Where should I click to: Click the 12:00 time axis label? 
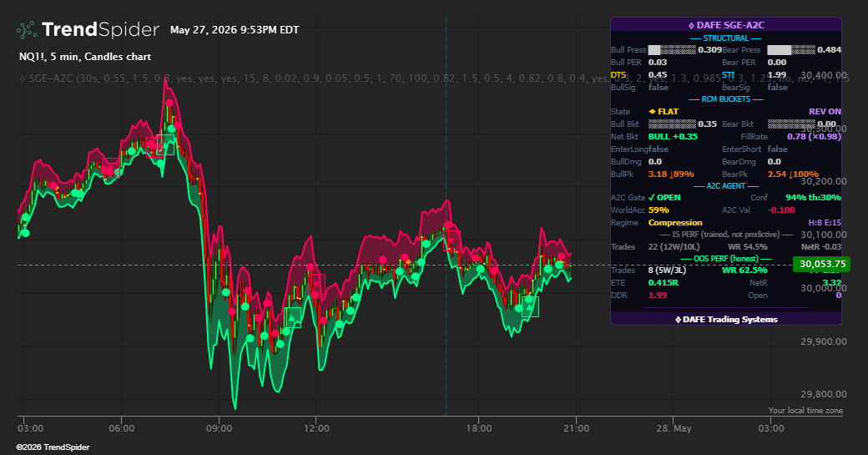pyautogui.click(x=316, y=428)
